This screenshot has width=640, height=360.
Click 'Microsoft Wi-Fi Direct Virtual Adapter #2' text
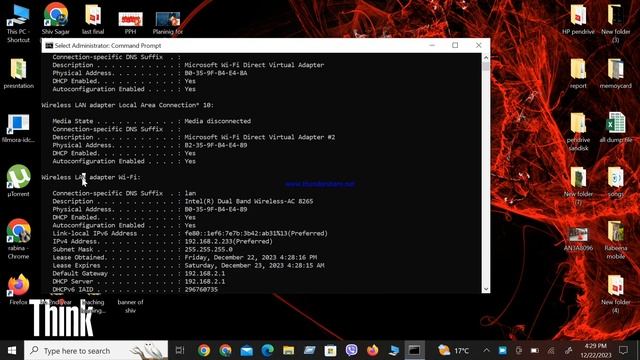[x=260, y=137]
